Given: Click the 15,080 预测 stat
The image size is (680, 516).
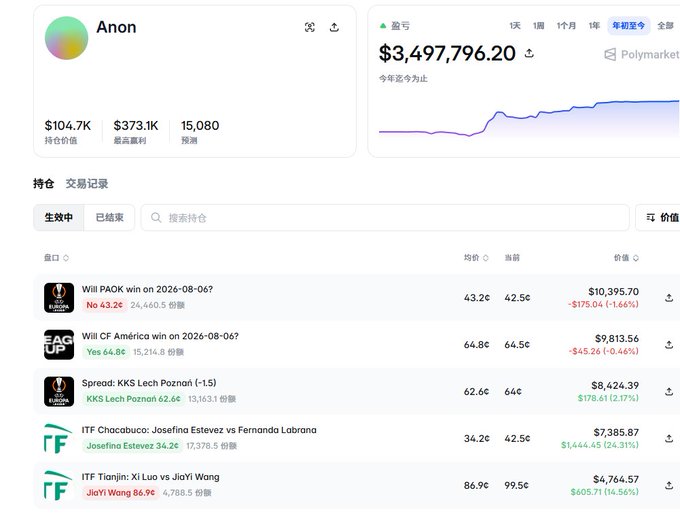Looking at the screenshot, I should pos(200,131).
